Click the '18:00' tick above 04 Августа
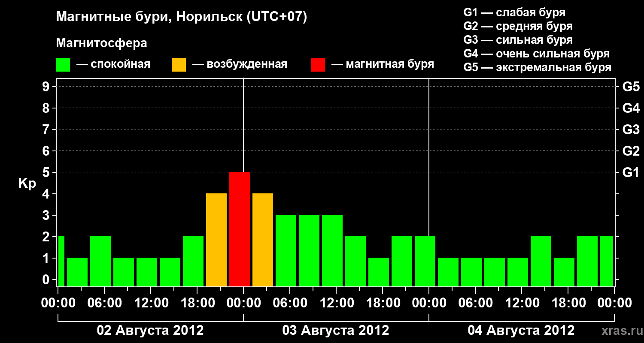644x343 pixels. tap(568, 303)
